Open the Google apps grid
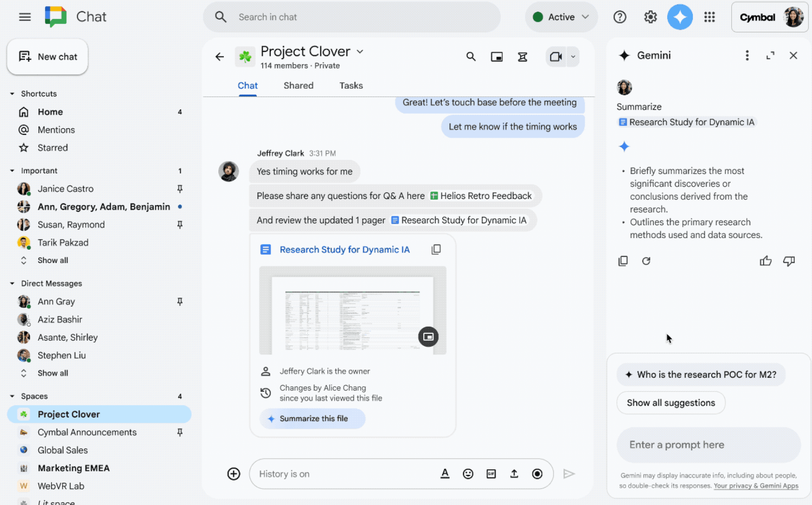Image resolution: width=812 pixels, height=505 pixels. pyautogui.click(x=710, y=17)
